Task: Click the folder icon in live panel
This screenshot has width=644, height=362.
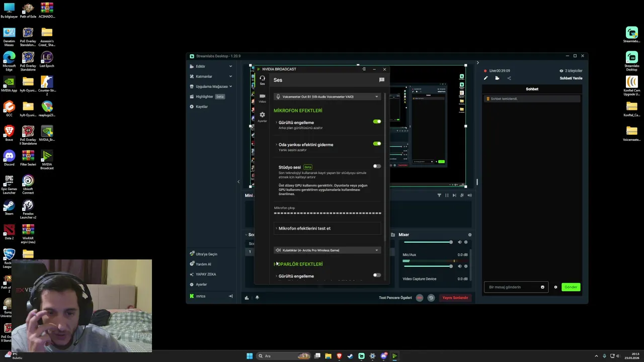Action: pyautogui.click(x=497, y=78)
